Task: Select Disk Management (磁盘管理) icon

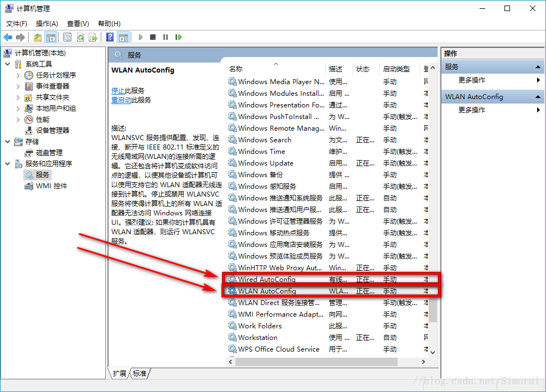Action: point(29,153)
